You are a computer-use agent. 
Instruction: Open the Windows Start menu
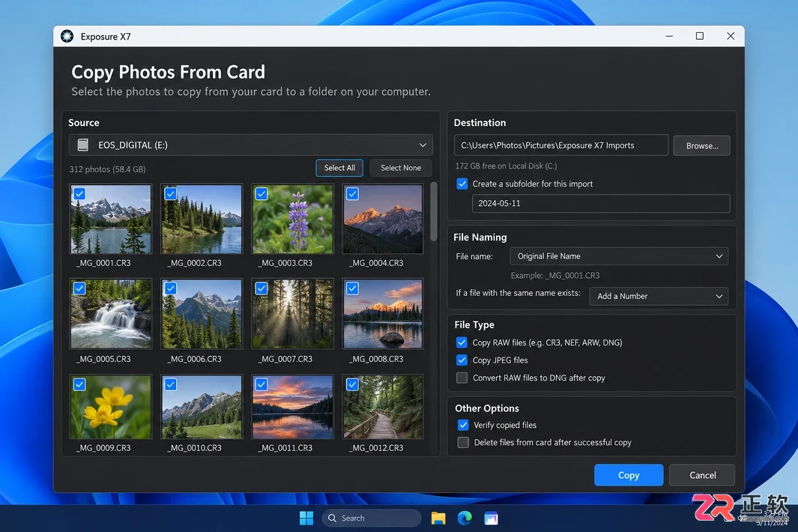tap(306, 519)
